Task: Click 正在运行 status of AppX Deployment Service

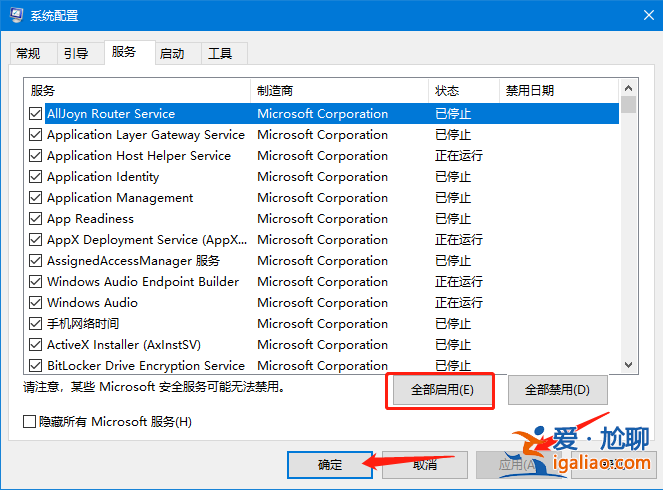Action: (x=459, y=239)
